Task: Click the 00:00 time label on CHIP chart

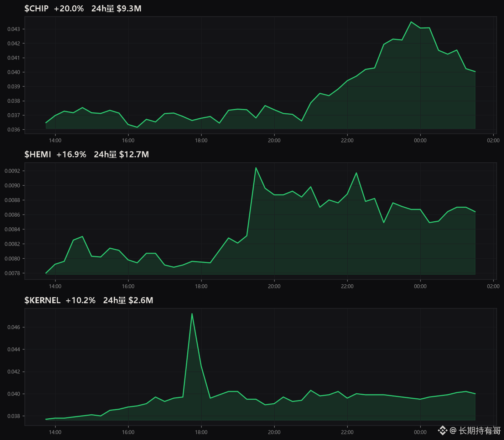Action: pyautogui.click(x=420, y=140)
